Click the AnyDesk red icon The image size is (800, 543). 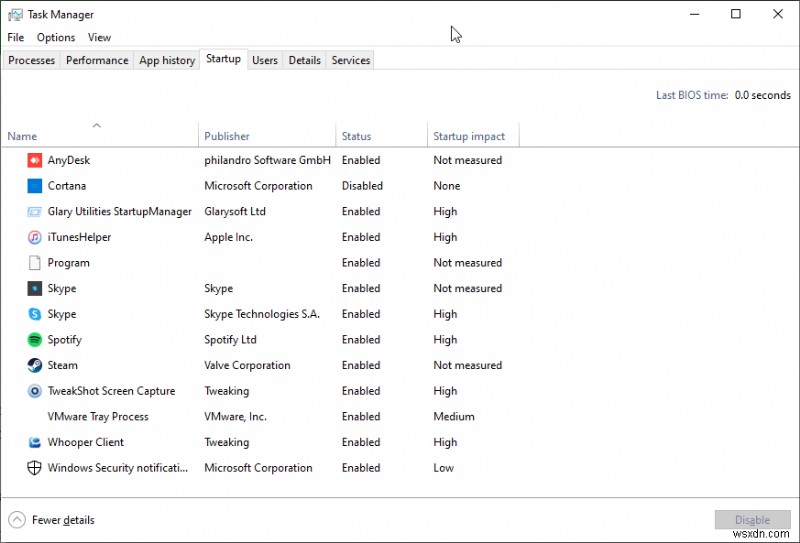click(x=34, y=160)
